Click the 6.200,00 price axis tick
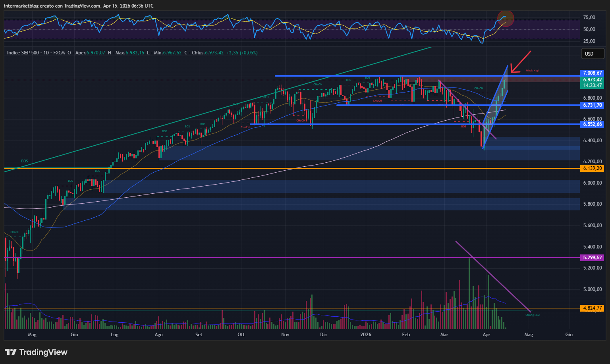This screenshot has height=364, width=610. click(x=592, y=162)
